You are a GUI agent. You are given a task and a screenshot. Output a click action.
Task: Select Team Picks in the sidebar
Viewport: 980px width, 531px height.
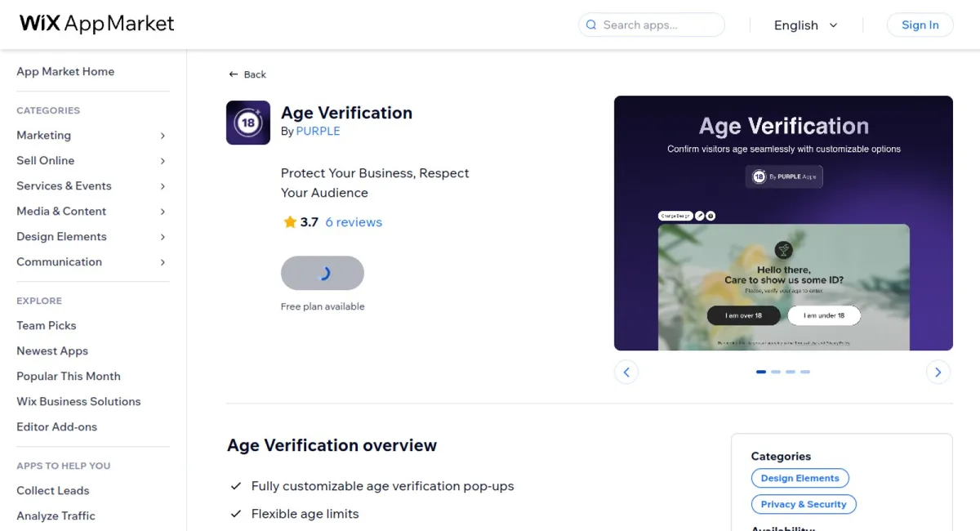click(46, 325)
